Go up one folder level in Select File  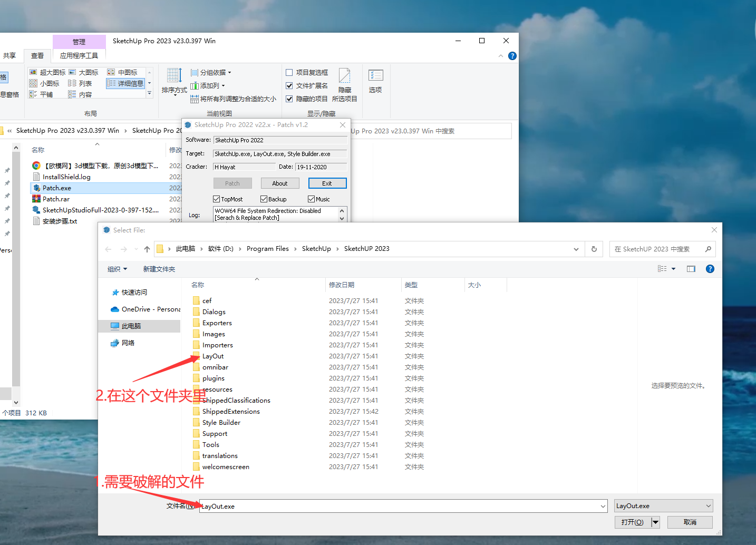point(147,249)
